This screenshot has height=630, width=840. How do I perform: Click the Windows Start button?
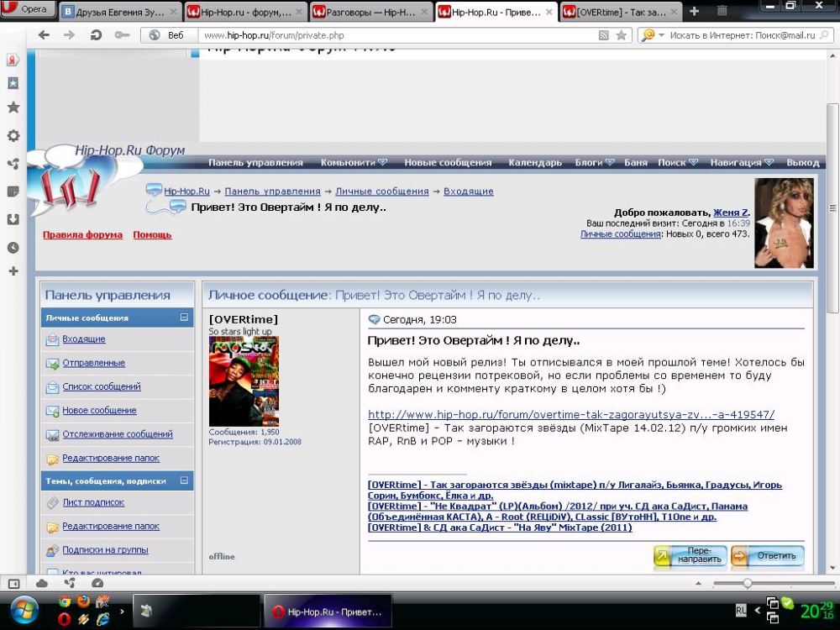[24, 612]
